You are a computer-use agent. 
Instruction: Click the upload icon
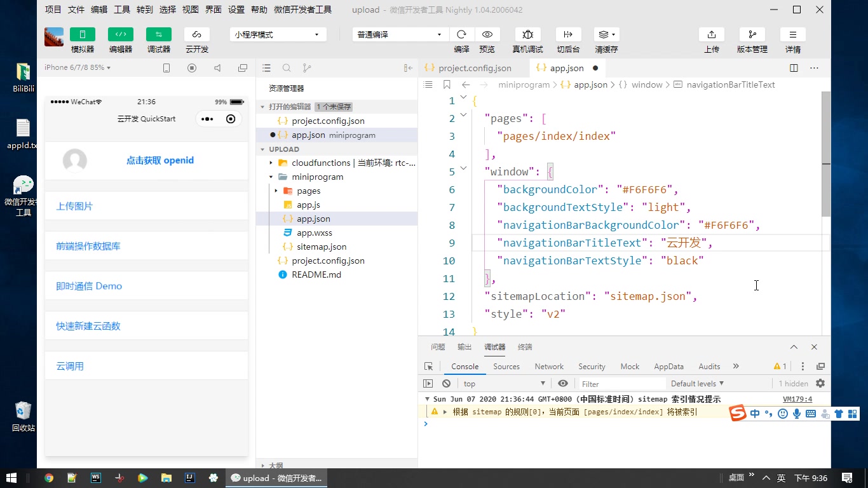tap(712, 34)
